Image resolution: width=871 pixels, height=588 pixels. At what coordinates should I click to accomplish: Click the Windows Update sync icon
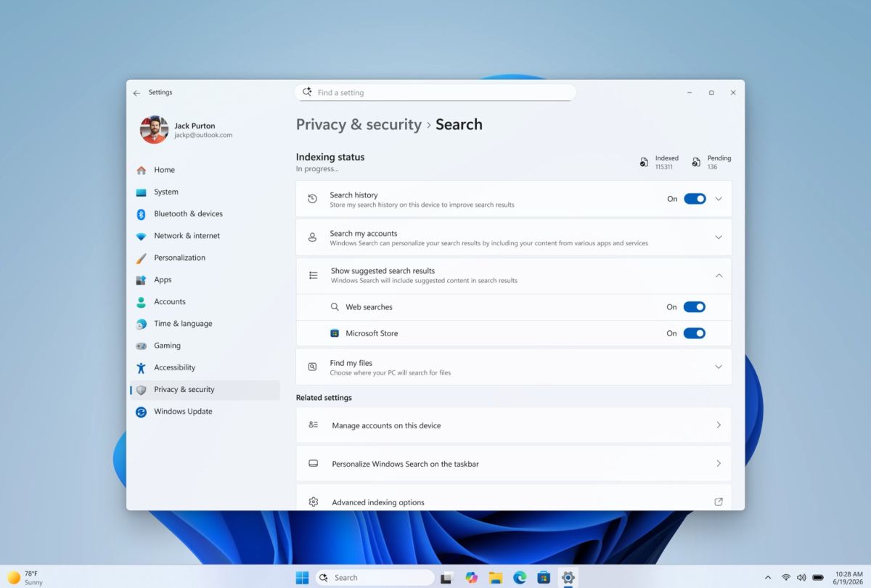[x=141, y=412]
